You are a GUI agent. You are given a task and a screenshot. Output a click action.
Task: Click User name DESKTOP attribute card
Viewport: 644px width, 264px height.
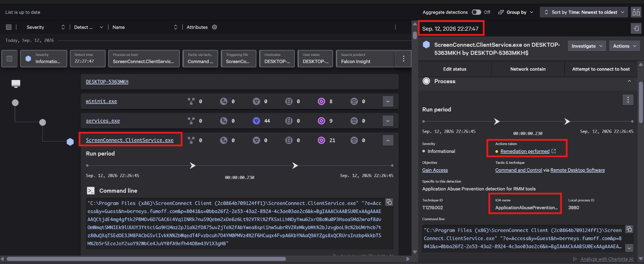pos(315,59)
